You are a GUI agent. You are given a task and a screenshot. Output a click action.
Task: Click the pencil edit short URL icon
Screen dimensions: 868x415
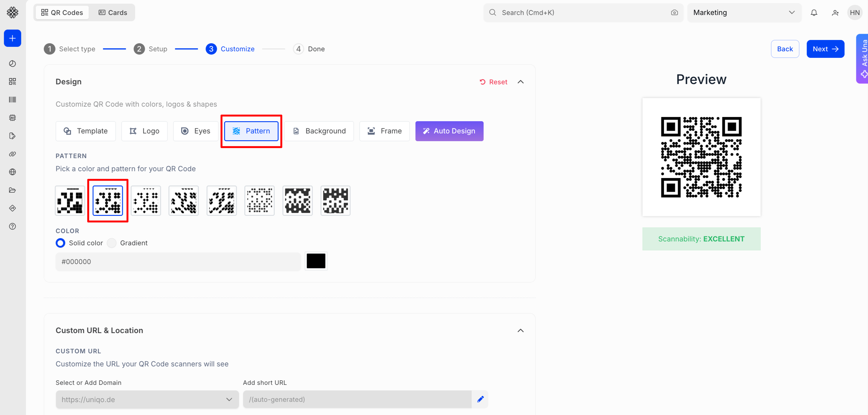tap(481, 399)
